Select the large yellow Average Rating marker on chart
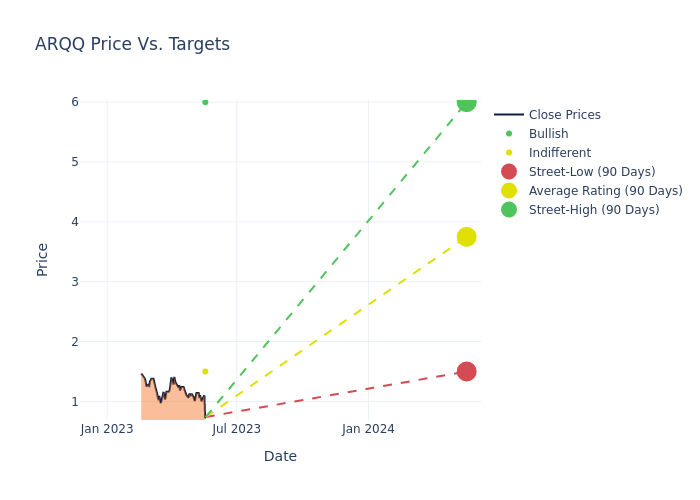Screen dimensions: 700x500 466,237
